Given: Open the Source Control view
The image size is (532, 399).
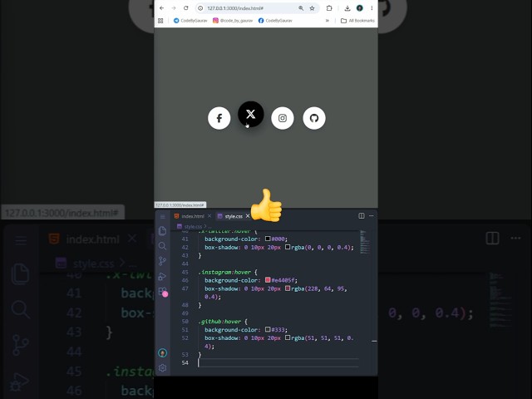Looking at the screenshot, I should [163, 261].
